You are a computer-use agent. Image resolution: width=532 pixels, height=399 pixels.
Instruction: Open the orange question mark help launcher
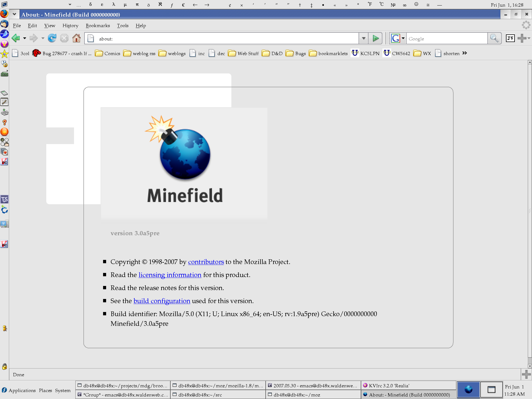click(x=4, y=122)
